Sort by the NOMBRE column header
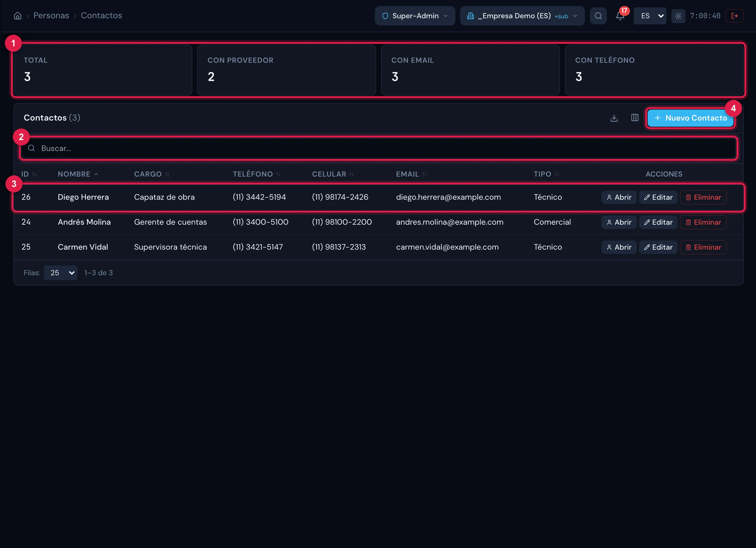Screen dimensions: 756x548 click(x=78, y=174)
